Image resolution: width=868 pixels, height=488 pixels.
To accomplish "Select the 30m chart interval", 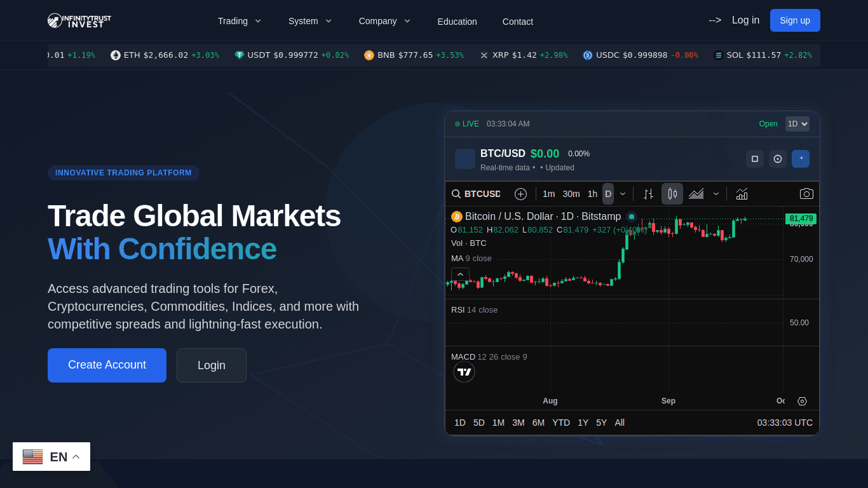I will [571, 194].
